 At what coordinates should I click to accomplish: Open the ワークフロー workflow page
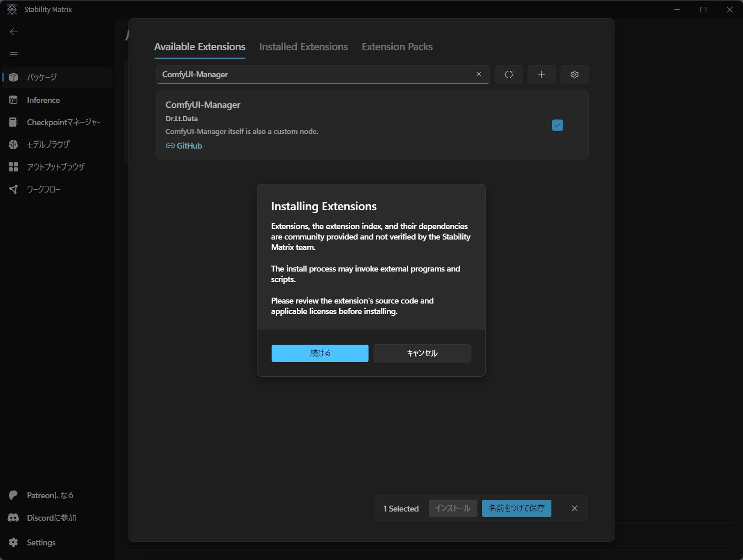[43, 189]
